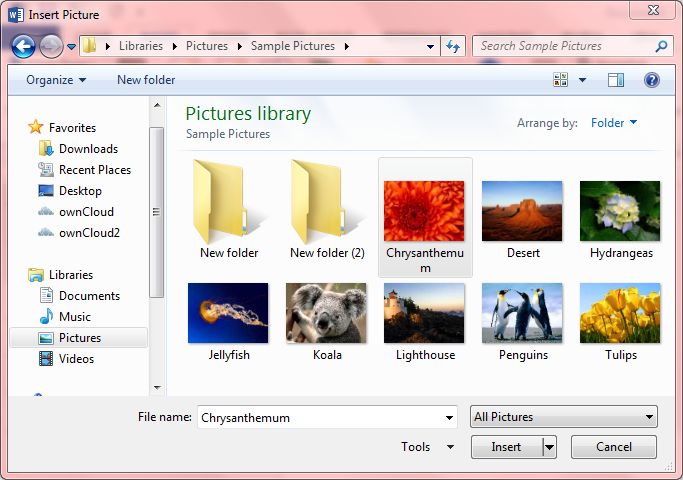Click the ownCloud2 cloud icon
Screen dimensions: 683x480
tap(46, 233)
